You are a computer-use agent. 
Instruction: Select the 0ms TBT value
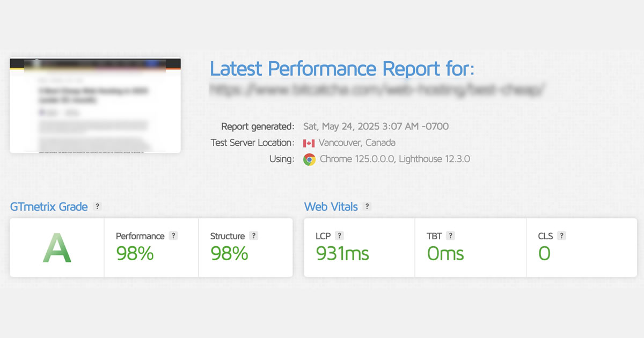[x=445, y=253]
